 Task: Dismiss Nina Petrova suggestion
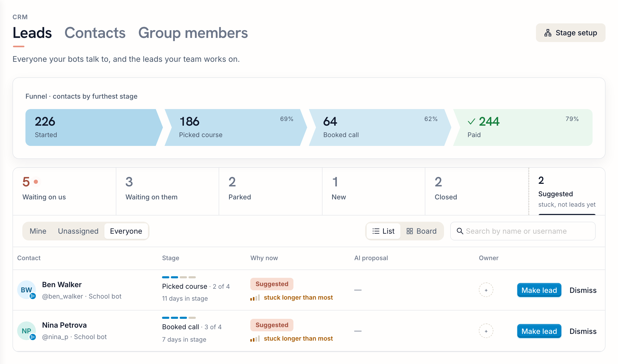point(583,331)
